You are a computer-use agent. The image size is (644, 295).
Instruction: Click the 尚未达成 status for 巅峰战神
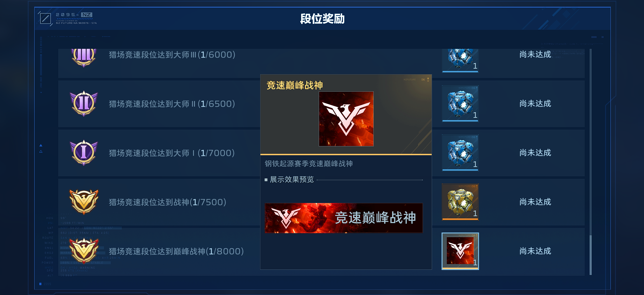coord(535,251)
